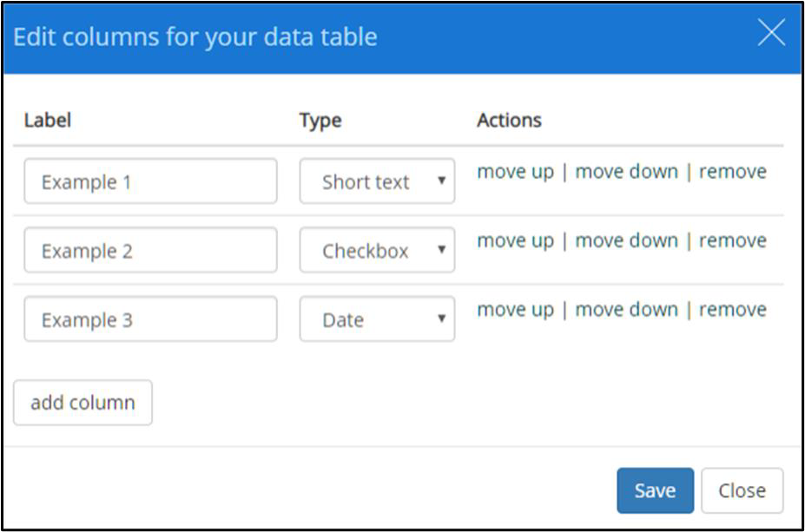Screen dimensions: 805x532
Task: Click the Example 3 label field
Action: [x=150, y=319]
